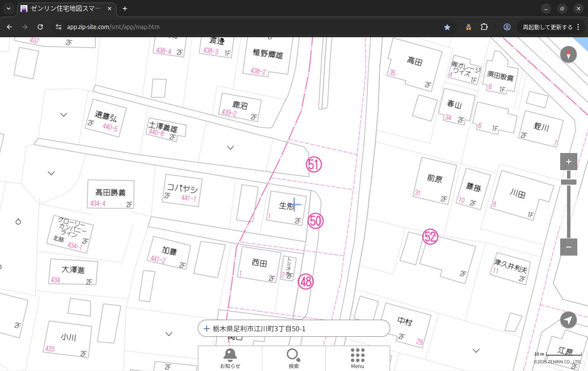Open a new browser tab
Screen dimensions: 588x371
pos(125,9)
